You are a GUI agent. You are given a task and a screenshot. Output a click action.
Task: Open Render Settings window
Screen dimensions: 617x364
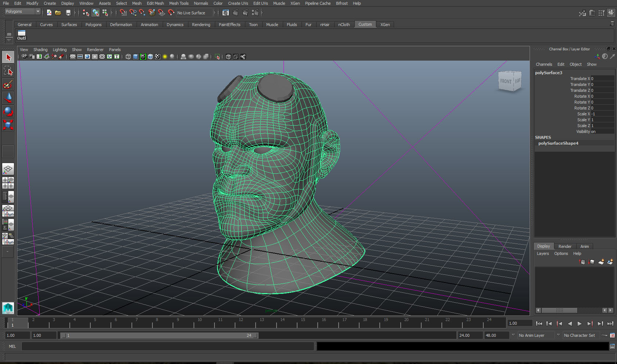(255, 13)
